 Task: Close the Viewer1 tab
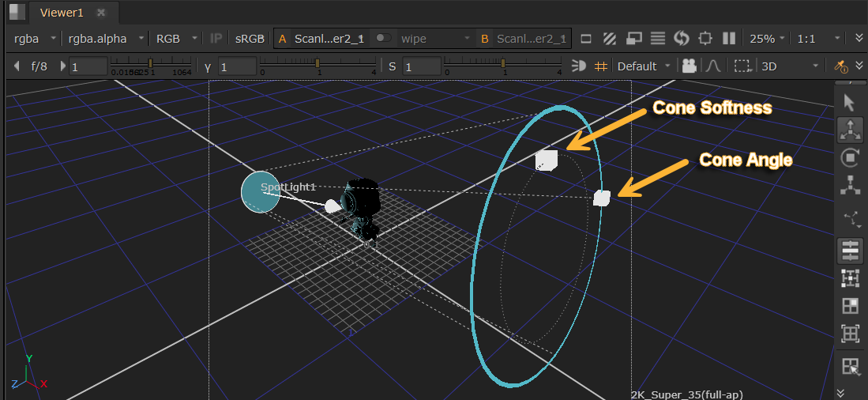pos(100,13)
